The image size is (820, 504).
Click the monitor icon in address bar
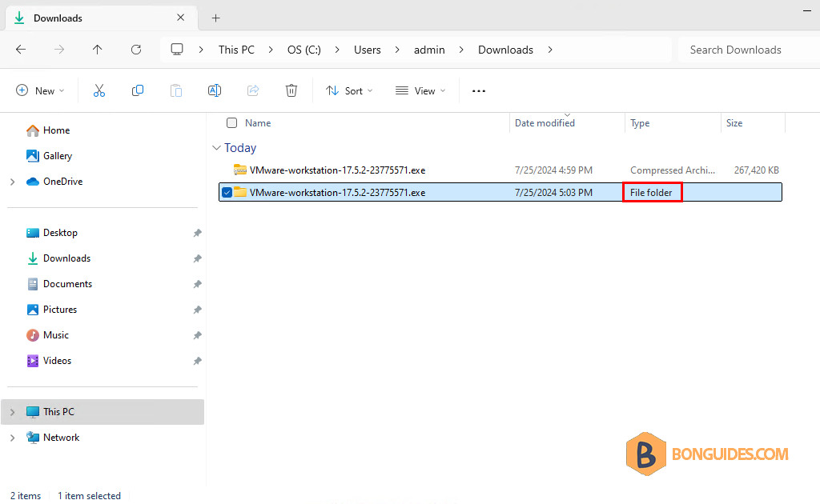click(177, 50)
